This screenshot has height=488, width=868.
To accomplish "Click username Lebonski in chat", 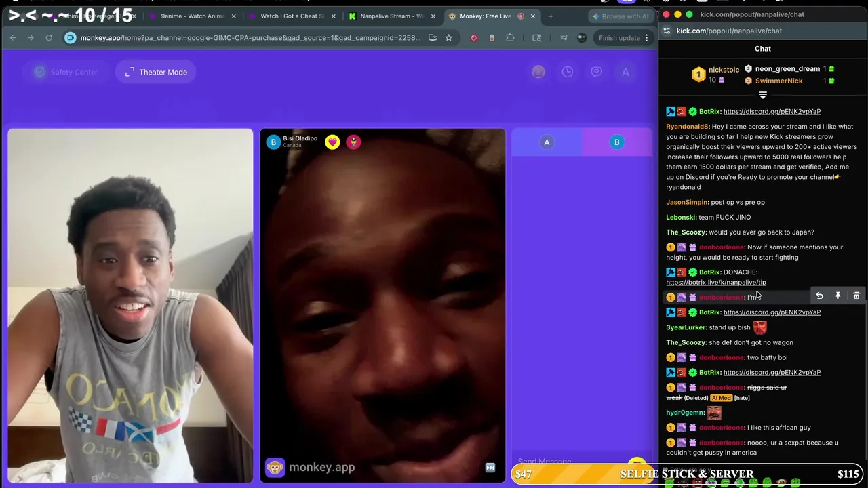I will (681, 217).
